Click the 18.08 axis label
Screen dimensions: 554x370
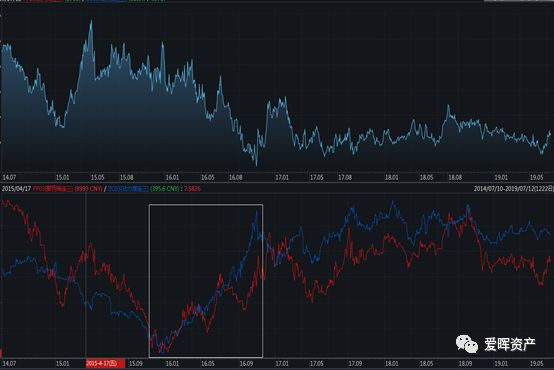pos(455,177)
